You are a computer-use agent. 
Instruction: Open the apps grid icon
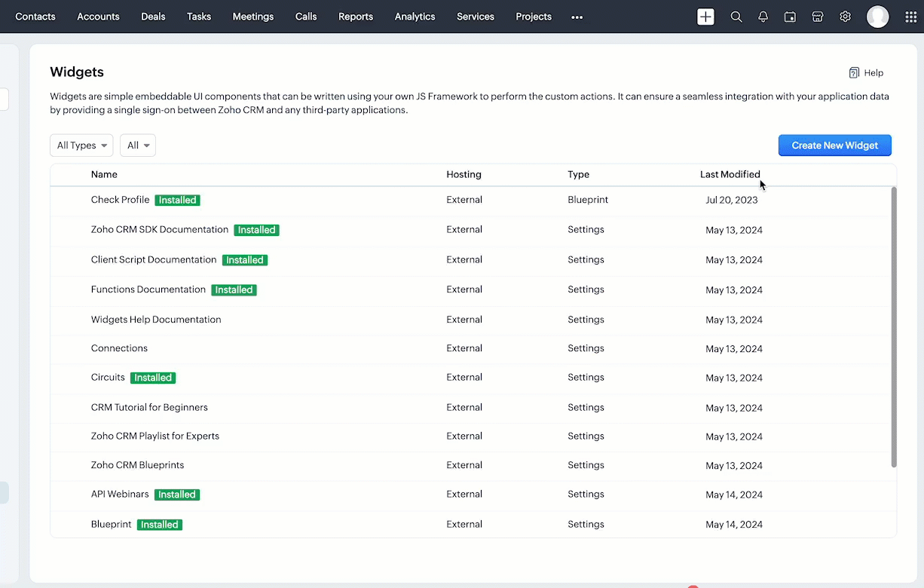coord(910,17)
